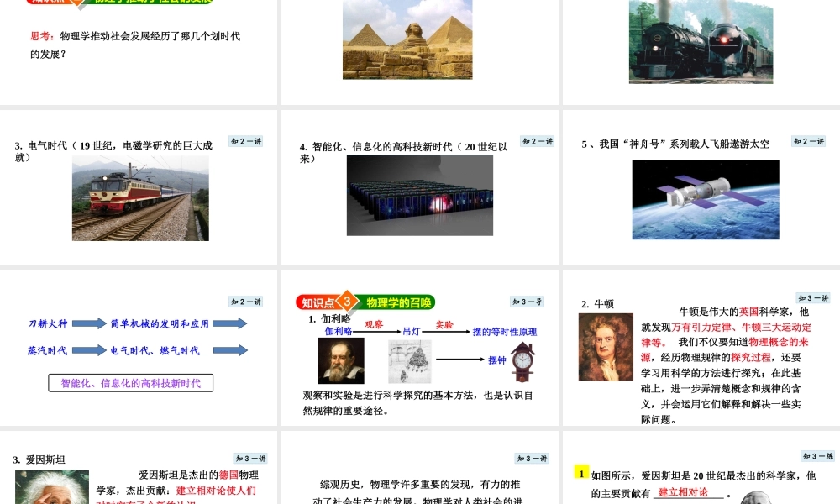
Task: Click the red 英国 word in the Newton paragraph
Action: click(749, 312)
